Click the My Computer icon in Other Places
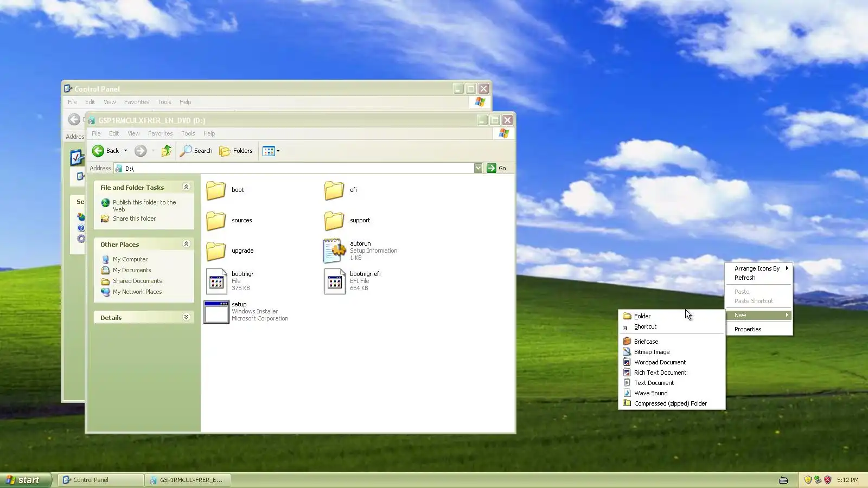This screenshot has height=488, width=868. click(105, 259)
